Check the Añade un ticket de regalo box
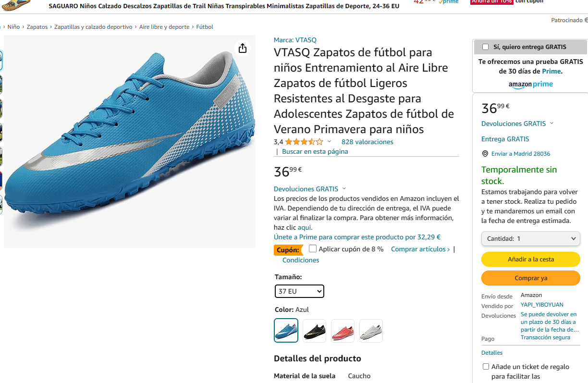 pos(486,367)
